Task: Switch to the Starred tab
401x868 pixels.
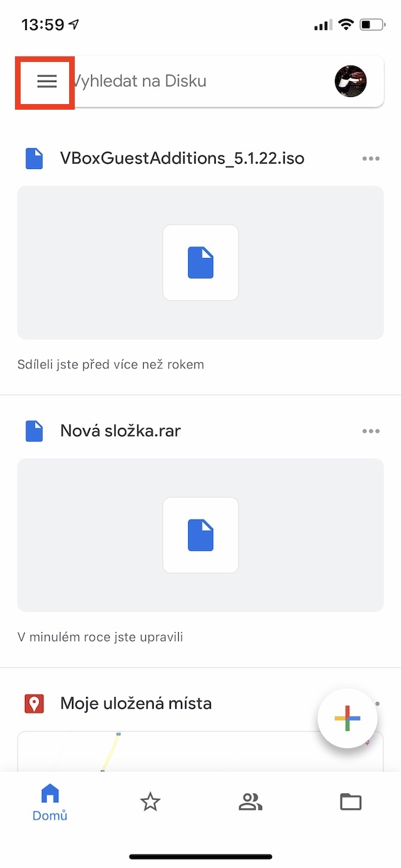Action: (x=150, y=802)
